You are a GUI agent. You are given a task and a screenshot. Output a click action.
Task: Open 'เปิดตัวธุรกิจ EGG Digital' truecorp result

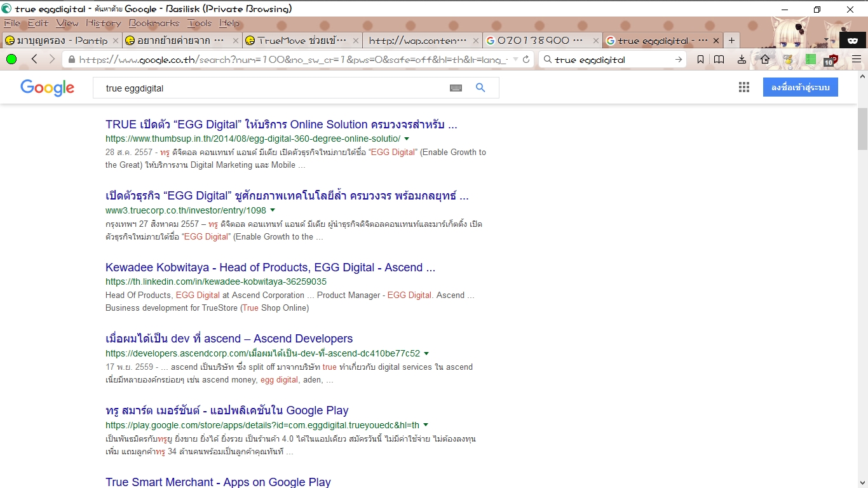click(x=287, y=196)
